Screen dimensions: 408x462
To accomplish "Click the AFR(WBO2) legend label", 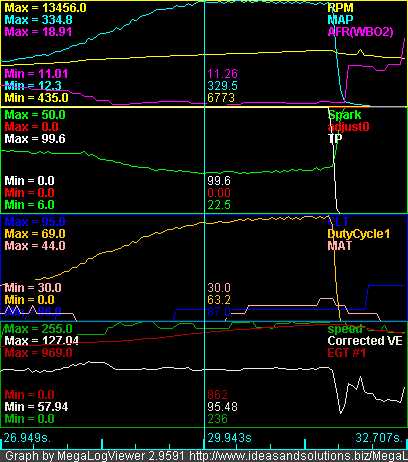I will click(x=360, y=32).
